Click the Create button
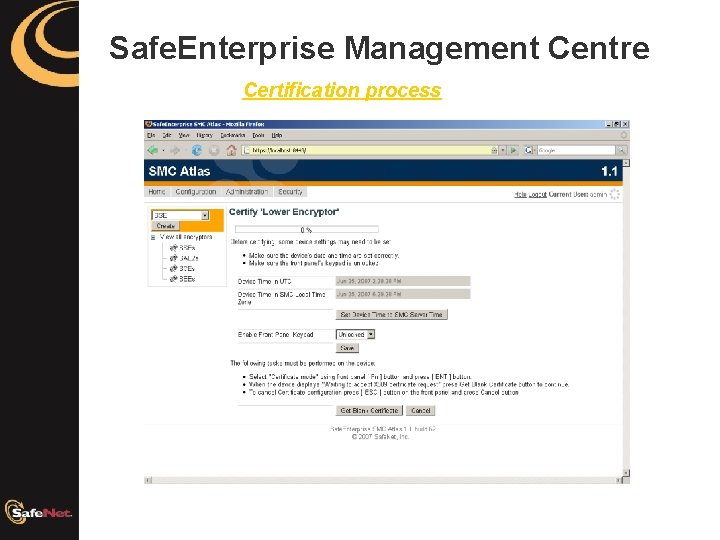 pyautogui.click(x=165, y=226)
